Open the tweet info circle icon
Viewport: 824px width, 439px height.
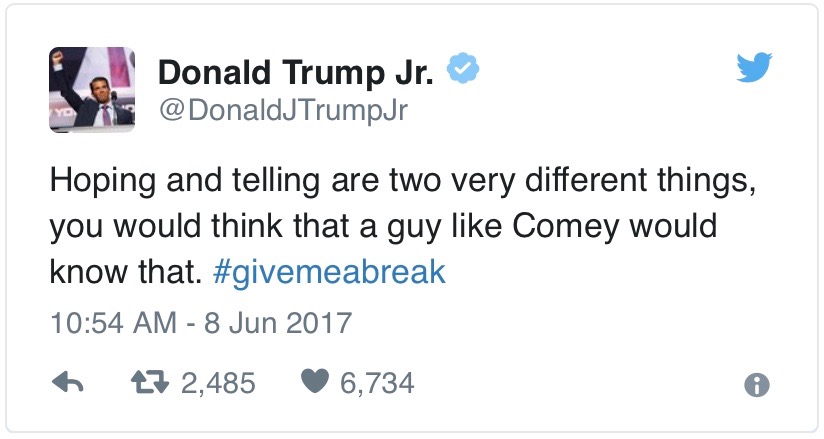(x=758, y=384)
